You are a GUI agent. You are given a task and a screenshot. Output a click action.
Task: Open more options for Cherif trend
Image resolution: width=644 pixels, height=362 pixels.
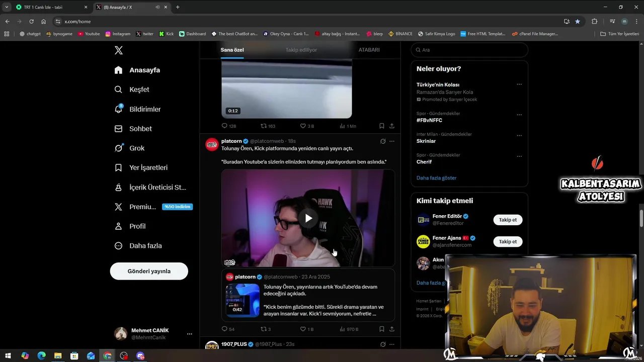point(519,156)
